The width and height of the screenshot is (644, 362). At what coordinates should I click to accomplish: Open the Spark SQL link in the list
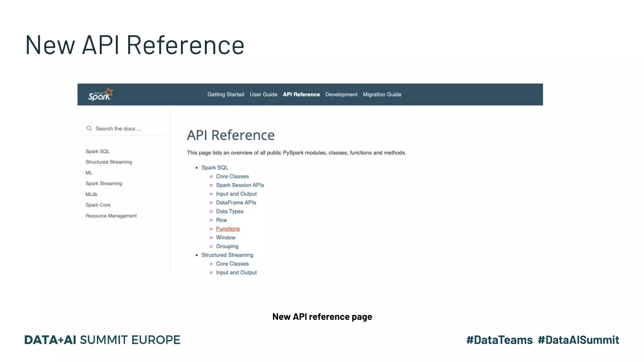[215, 167]
